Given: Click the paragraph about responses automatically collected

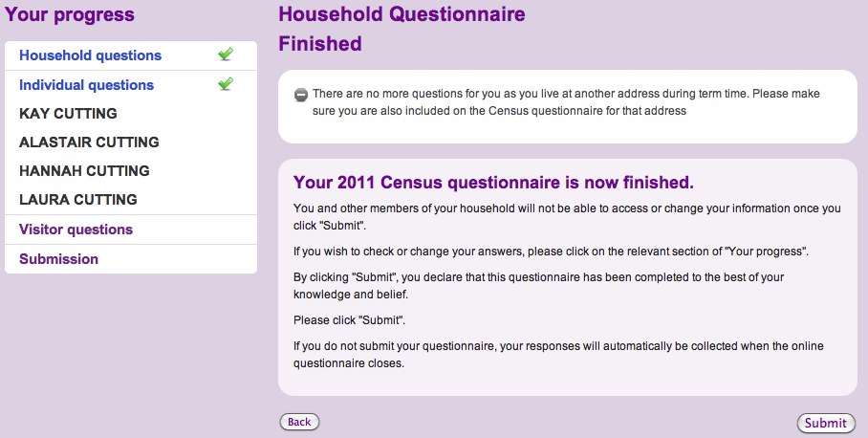Looking at the screenshot, I should coord(558,355).
